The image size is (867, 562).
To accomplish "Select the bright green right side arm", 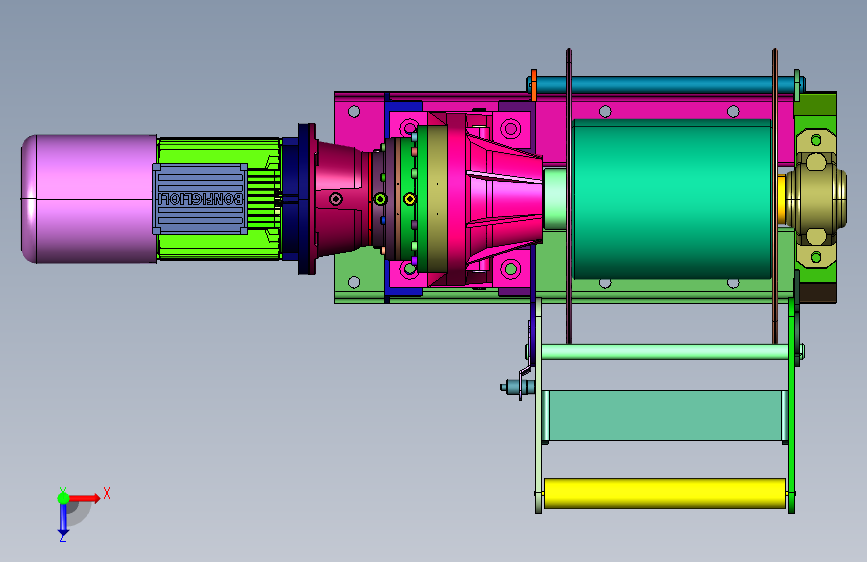I will pos(792,407).
